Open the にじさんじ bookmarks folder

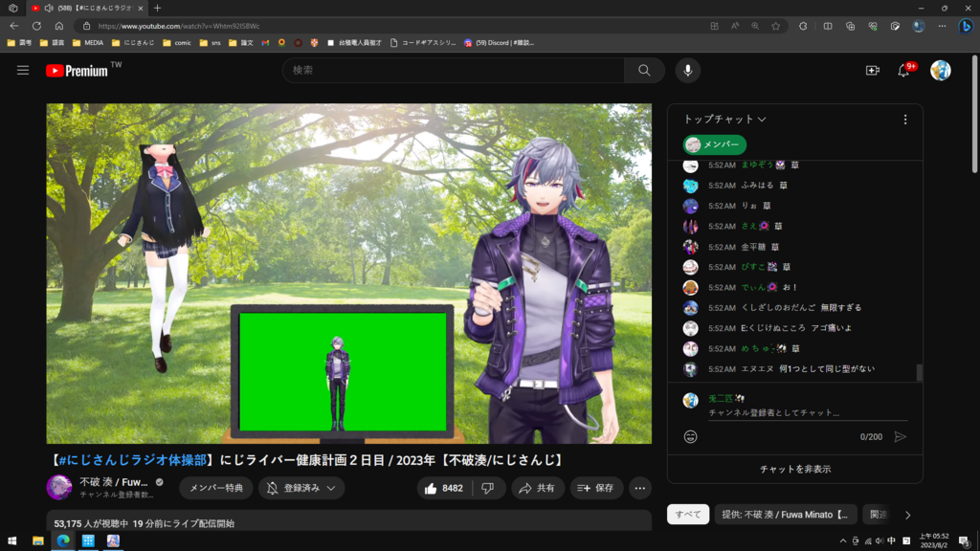coord(132,43)
